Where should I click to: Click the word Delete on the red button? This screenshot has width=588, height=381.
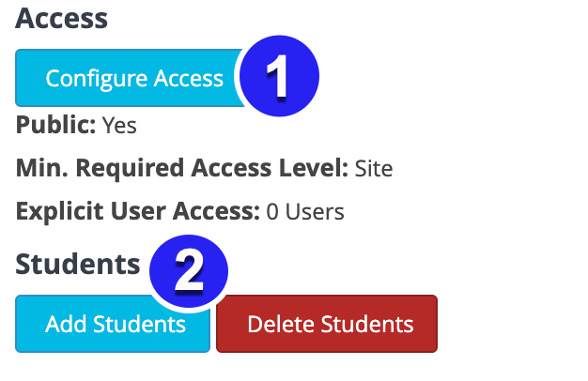pyautogui.click(x=281, y=324)
